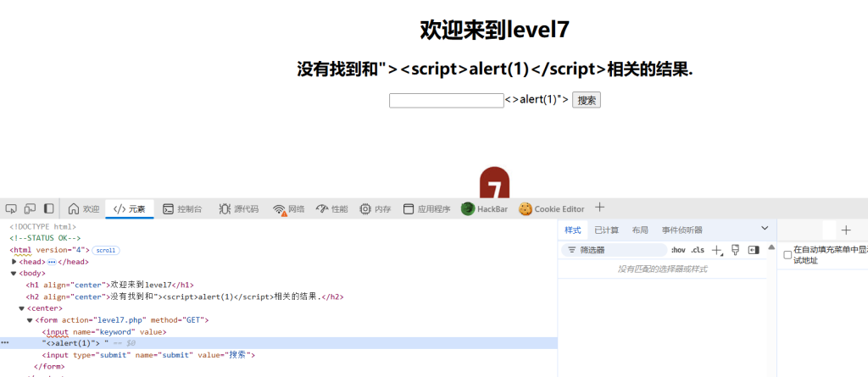Open the 内存 memory tab
Screen dimensions: 868x377
[x=376, y=208]
